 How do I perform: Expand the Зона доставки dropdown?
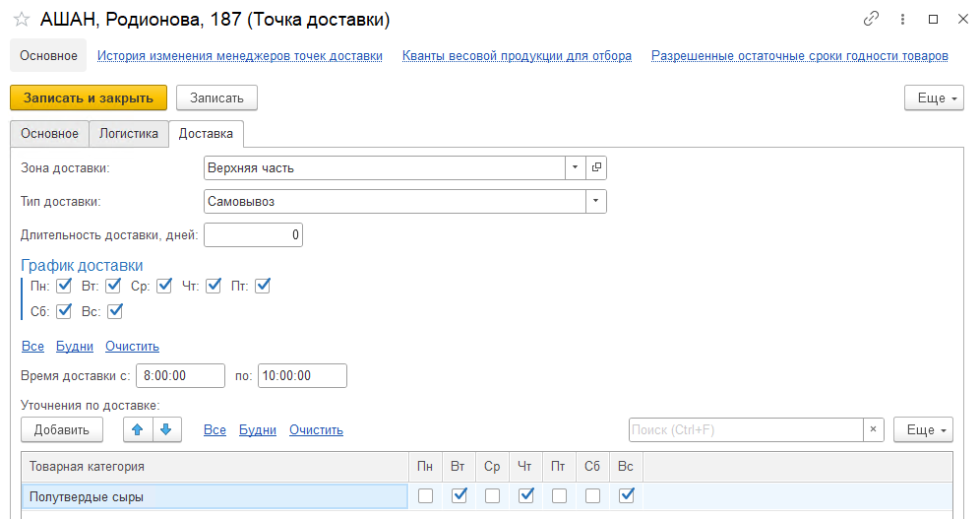coord(575,167)
